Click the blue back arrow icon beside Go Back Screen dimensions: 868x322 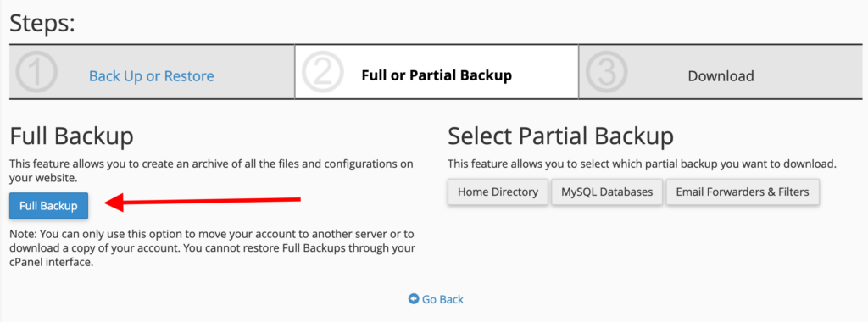(x=414, y=299)
